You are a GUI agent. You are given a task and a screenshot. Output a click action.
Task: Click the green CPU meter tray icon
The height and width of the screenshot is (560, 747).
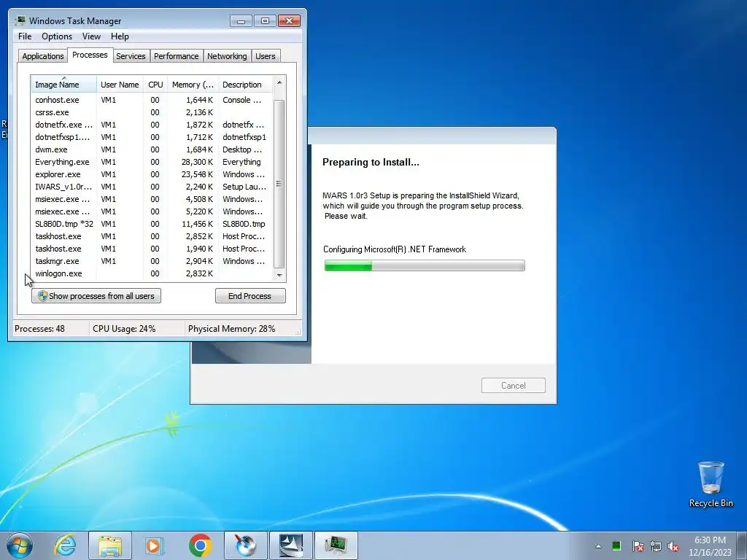(616, 545)
